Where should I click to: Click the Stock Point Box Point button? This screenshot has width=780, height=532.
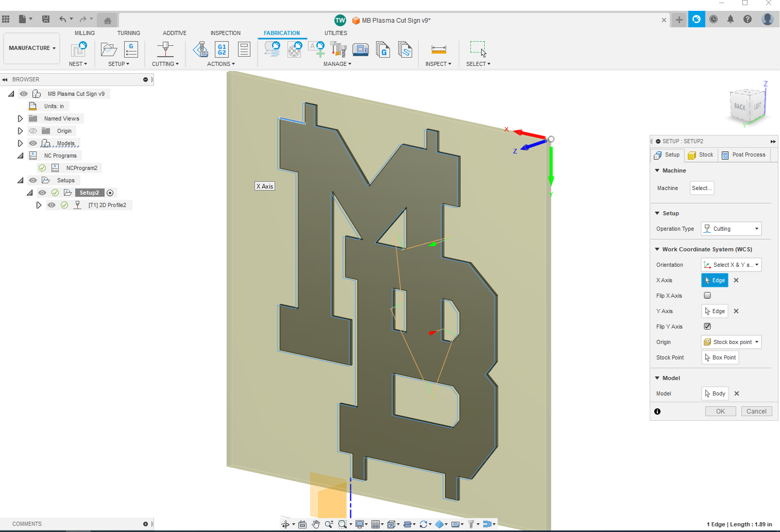[720, 357]
